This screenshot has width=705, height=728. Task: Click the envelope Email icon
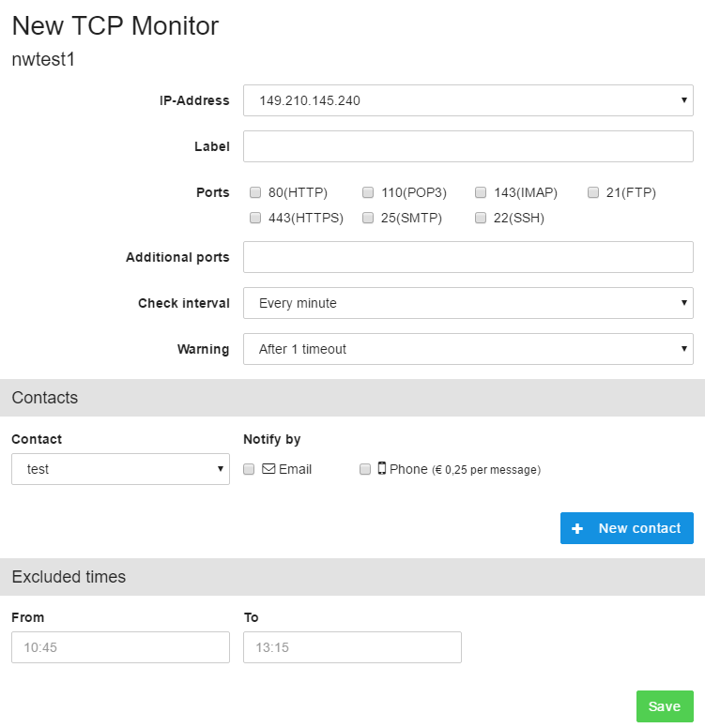[268, 468]
